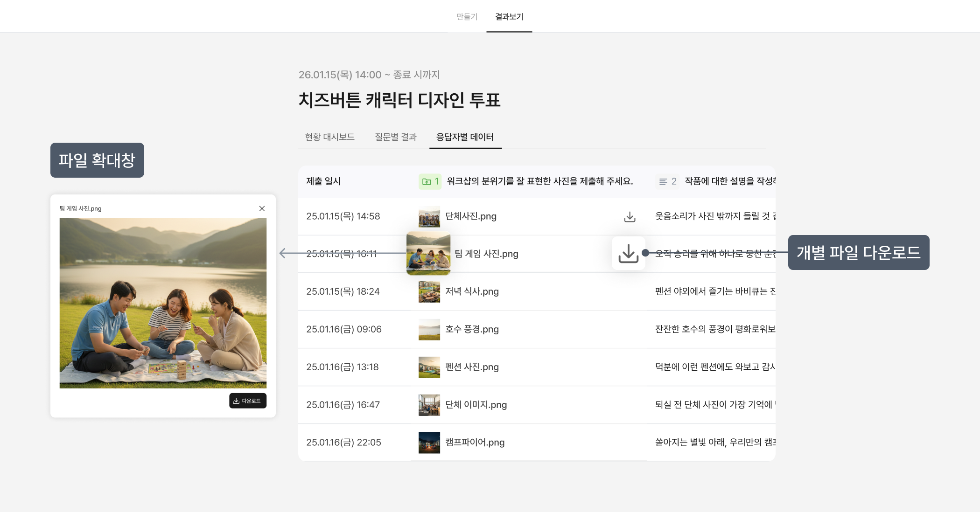Open the 단체사진.png thumbnail
Screen dimensions: 980x512
pos(429,217)
